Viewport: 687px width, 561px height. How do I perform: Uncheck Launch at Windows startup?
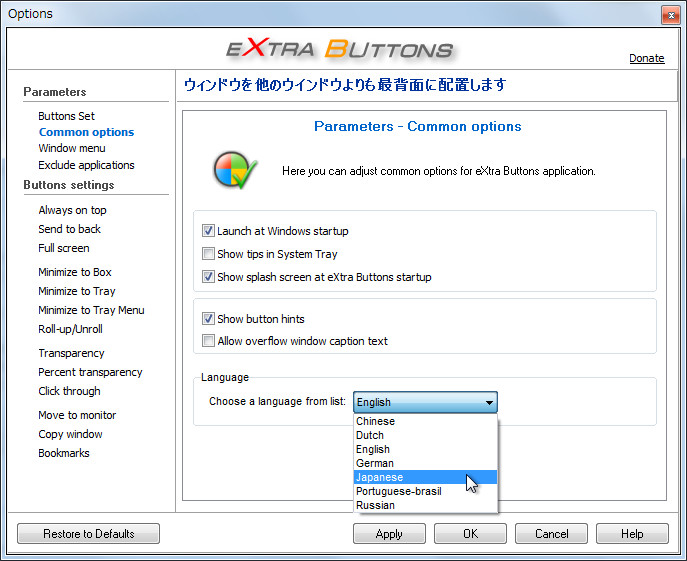[208, 231]
